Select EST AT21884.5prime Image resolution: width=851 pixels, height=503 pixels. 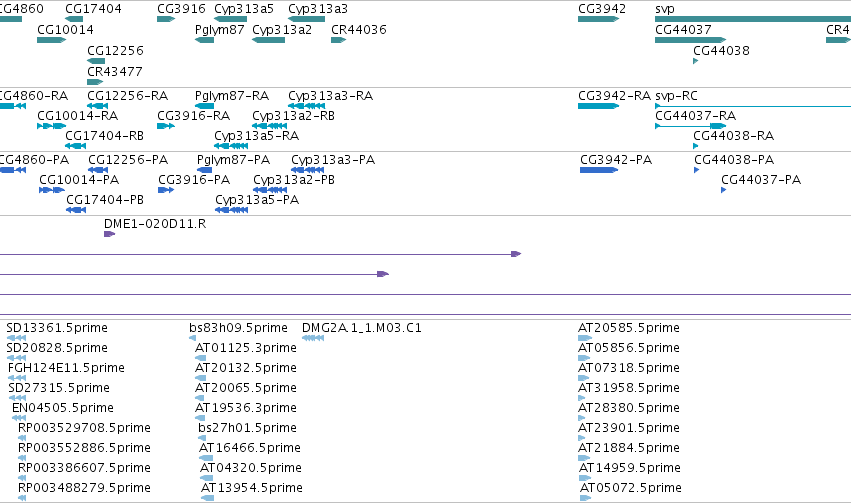pyautogui.click(x=584, y=459)
